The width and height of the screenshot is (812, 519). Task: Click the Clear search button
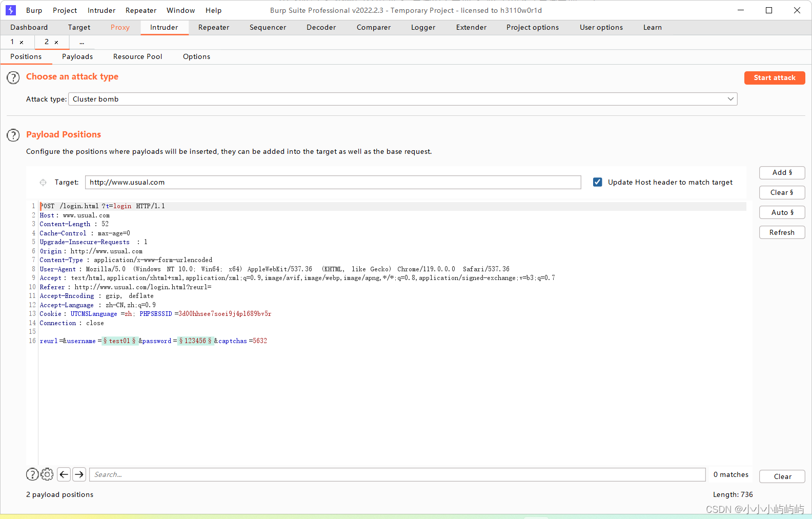point(782,476)
